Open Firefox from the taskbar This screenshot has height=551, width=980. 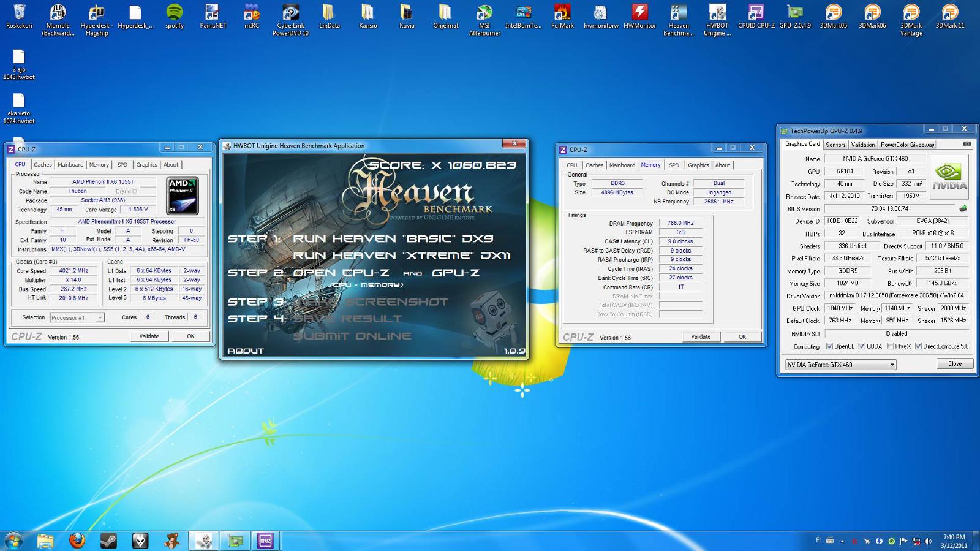[x=77, y=541]
